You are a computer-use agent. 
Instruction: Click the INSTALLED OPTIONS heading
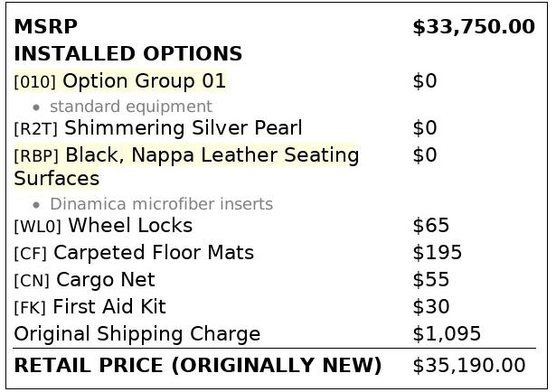click(128, 54)
